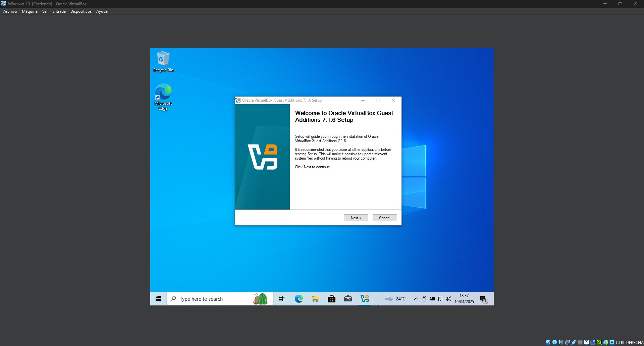This screenshot has width=644, height=346.
Task: Launch Edge from the guest taskbar
Action: tap(299, 299)
